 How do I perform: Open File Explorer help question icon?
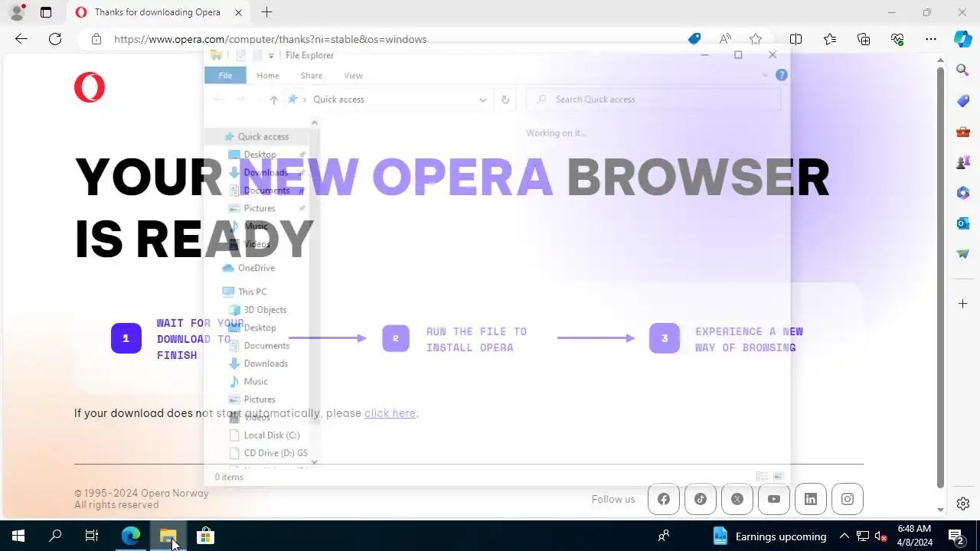(781, 75)
